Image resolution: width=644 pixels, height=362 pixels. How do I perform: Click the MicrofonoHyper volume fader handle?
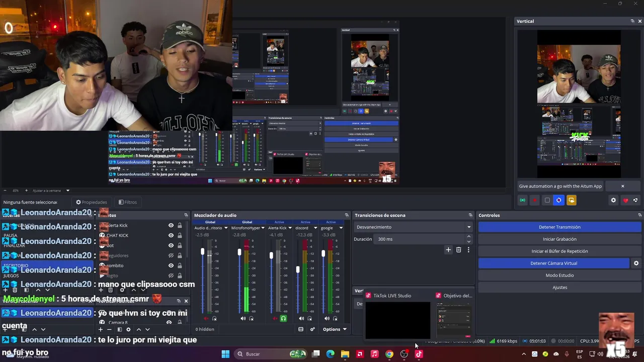click(x=239, y=252)
